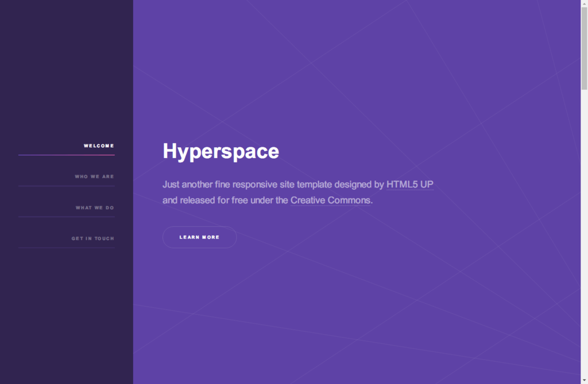Select What We Do in sidebar
588x384 pixels.
tap(95, 208)
